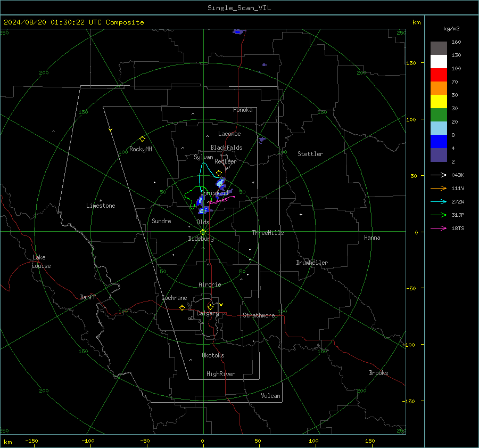Click the green 20-30 color swatch
The image size is (479, 448).
coord(439,115)
